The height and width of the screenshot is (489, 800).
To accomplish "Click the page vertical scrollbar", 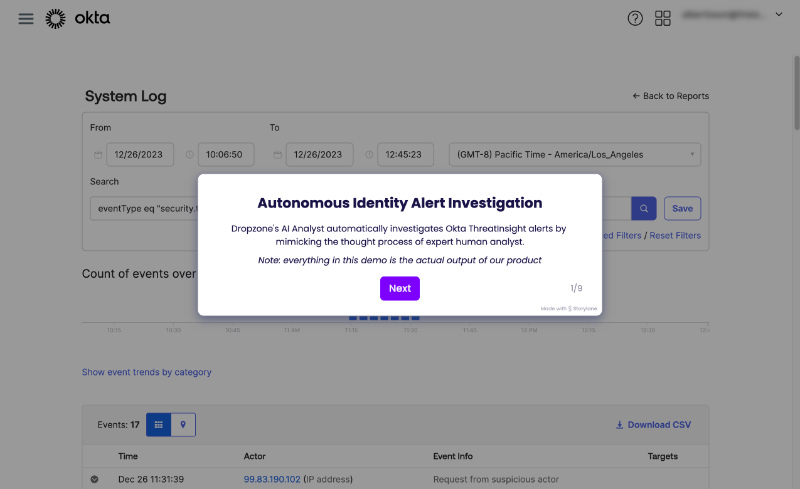I will coord(796,93).
